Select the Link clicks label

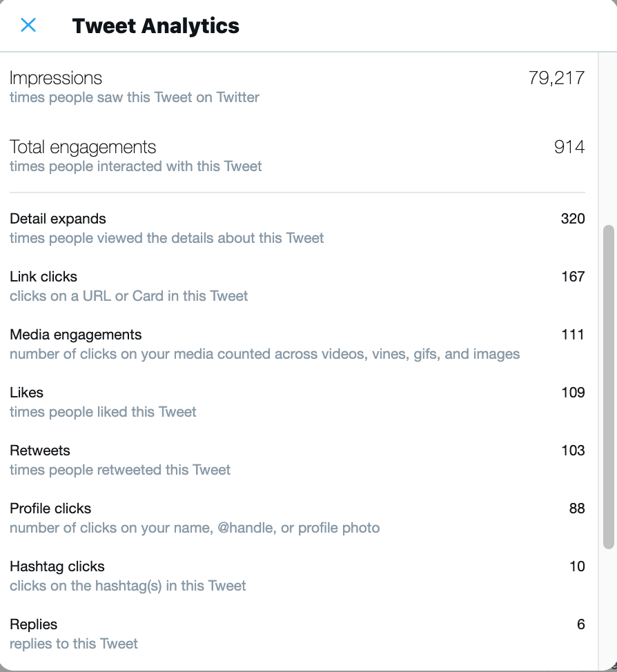pyautogui.click(x=43, y=277)
